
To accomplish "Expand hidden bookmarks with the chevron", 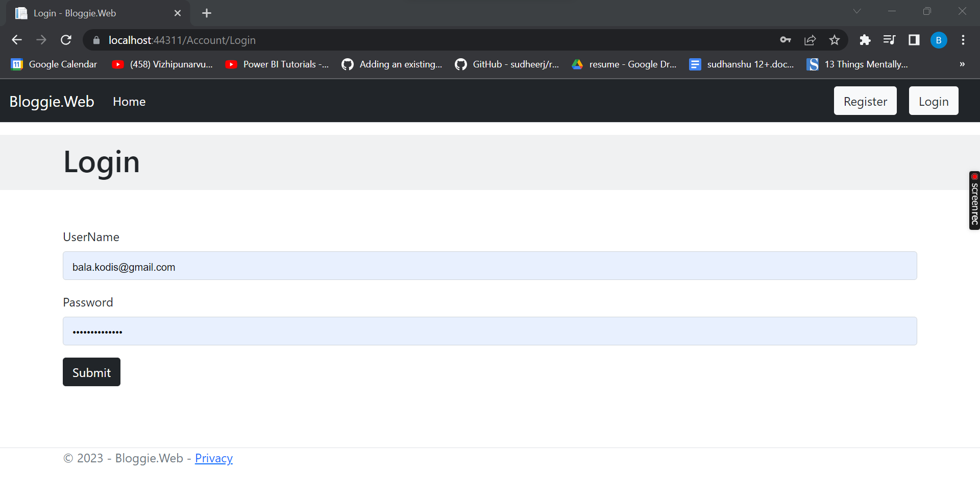I will coord(962,64).
